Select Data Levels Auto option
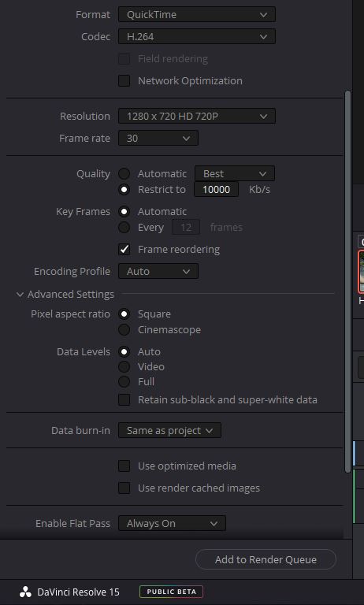Screen dimensions: 364x605 [124, 352]
